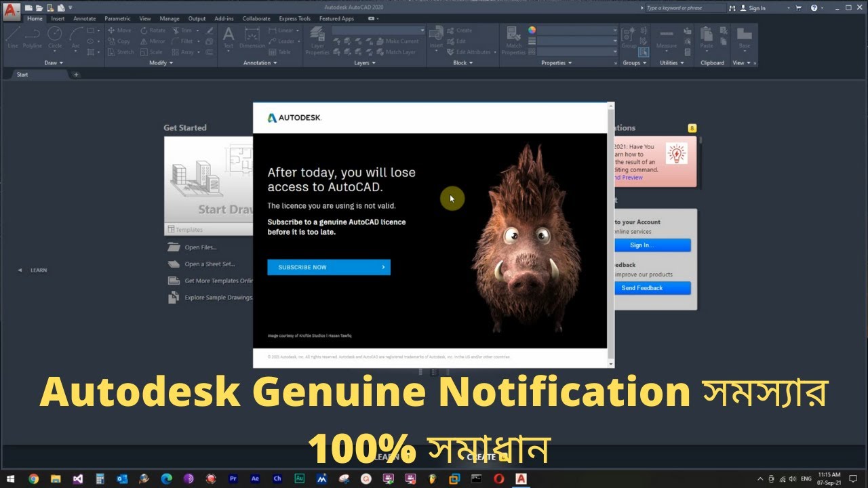Open the linetype dropdown in Properties
The image size is (868, 488).
tap(578, 52)
